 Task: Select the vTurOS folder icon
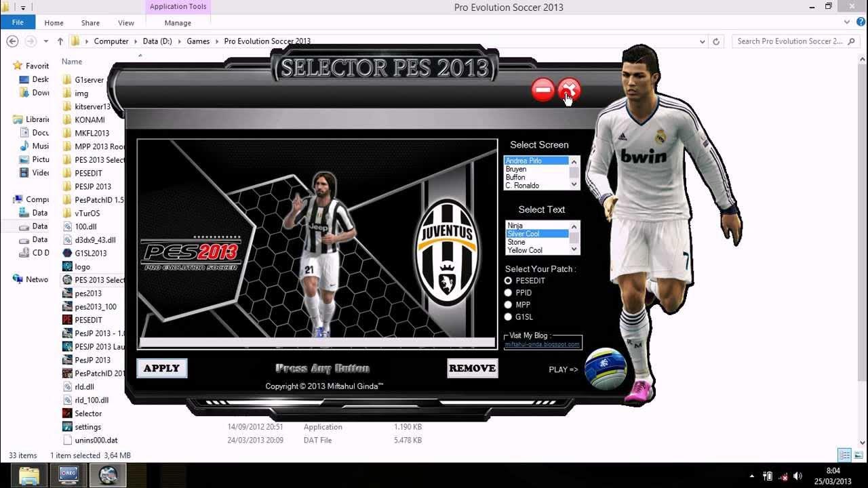point(67,213)
